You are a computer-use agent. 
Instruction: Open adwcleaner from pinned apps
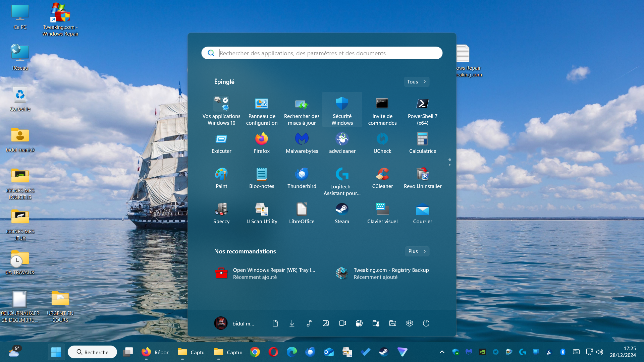(342, 143)
